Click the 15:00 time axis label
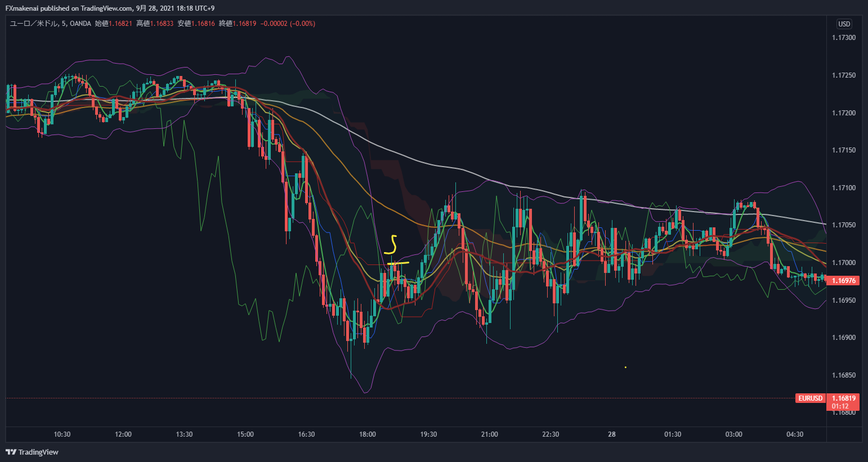Screen dimensions: 868x462 tap(245, 434)
